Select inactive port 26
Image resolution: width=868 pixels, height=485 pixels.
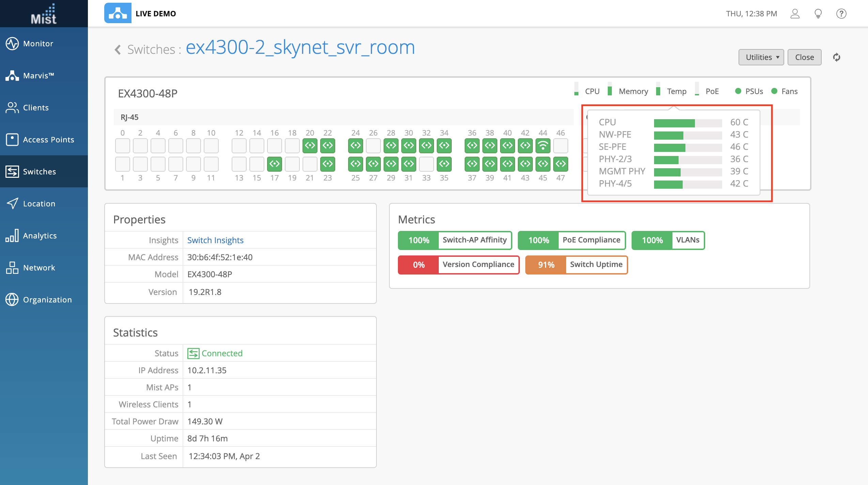pos(373,146)
